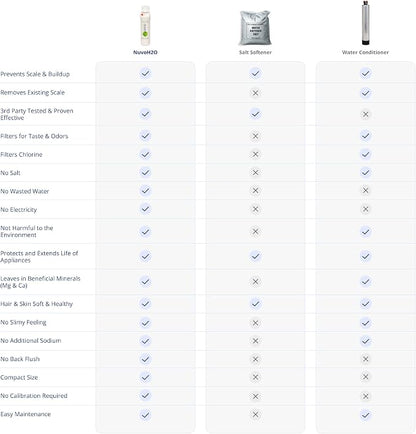The height and width of the screenshot is (434, 416).
Task: Click Salt Softener checkmark for Protects Appliances row
Action: [255, 256]
